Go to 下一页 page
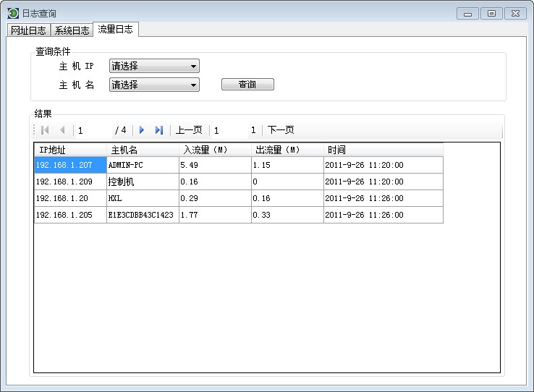This screenshot has height=392, width=534. tap(281, 130)
